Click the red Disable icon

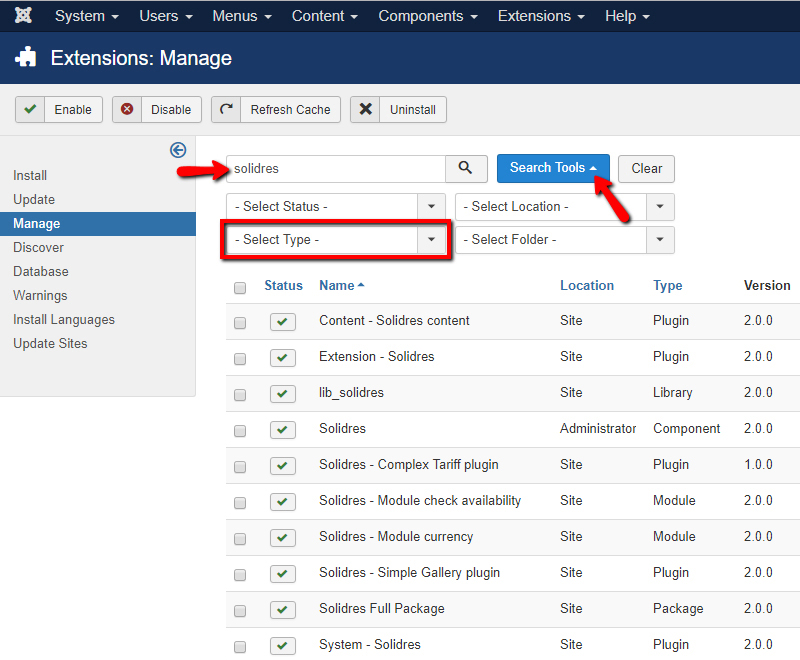127,109
